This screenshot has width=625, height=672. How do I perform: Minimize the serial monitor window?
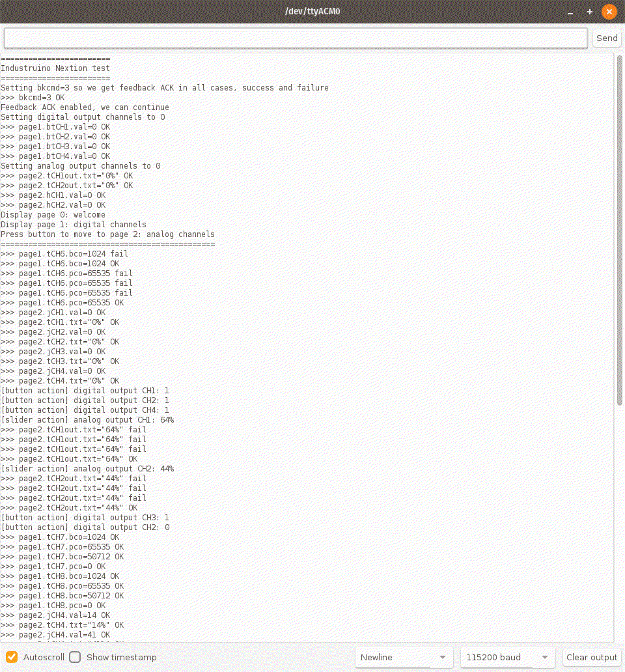(571, 12)
